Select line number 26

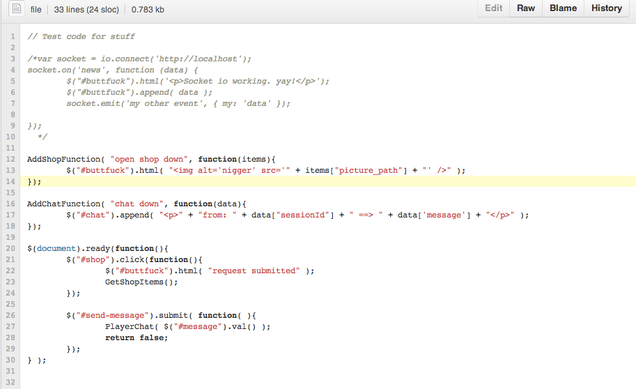11,315
